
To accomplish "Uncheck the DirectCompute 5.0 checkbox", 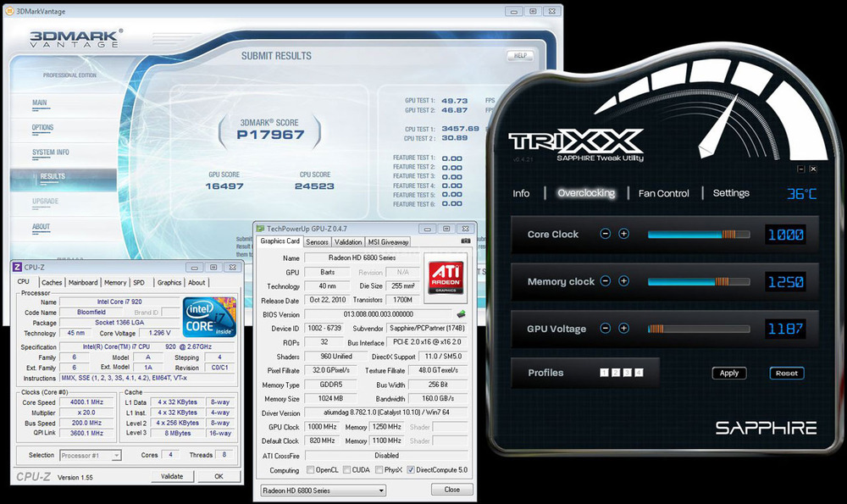I will click(411, 470).
